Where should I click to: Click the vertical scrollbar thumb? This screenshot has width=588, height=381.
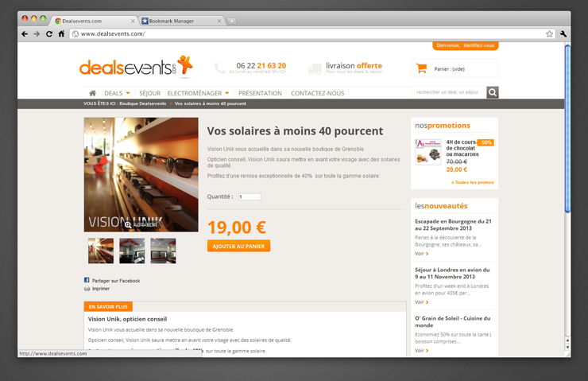tap(568, 129)
